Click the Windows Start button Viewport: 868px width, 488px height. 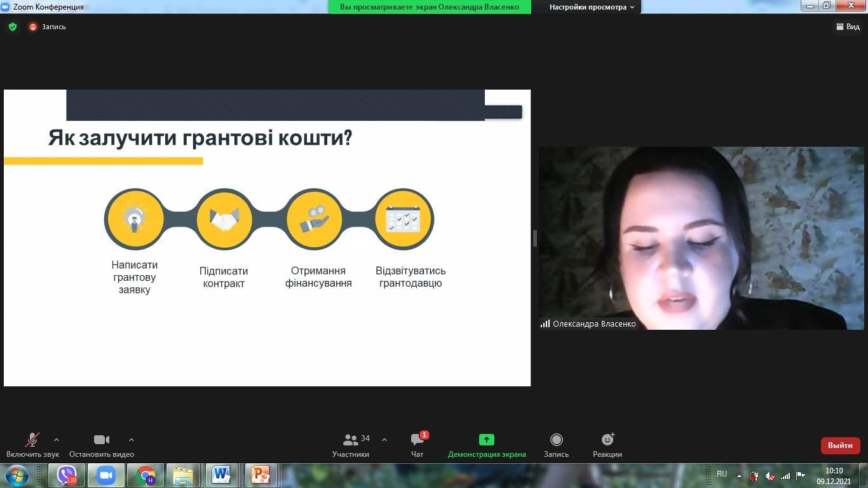[17, 475]
